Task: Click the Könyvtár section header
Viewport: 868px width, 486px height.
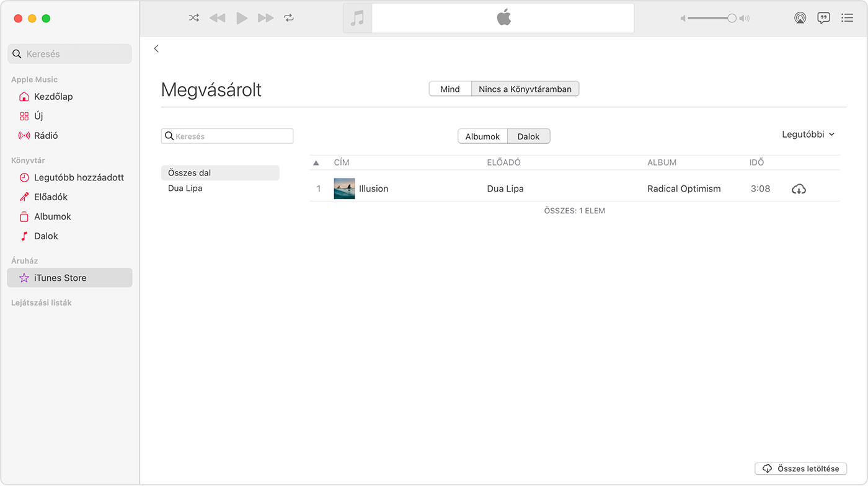Action: tap(28, 160)
